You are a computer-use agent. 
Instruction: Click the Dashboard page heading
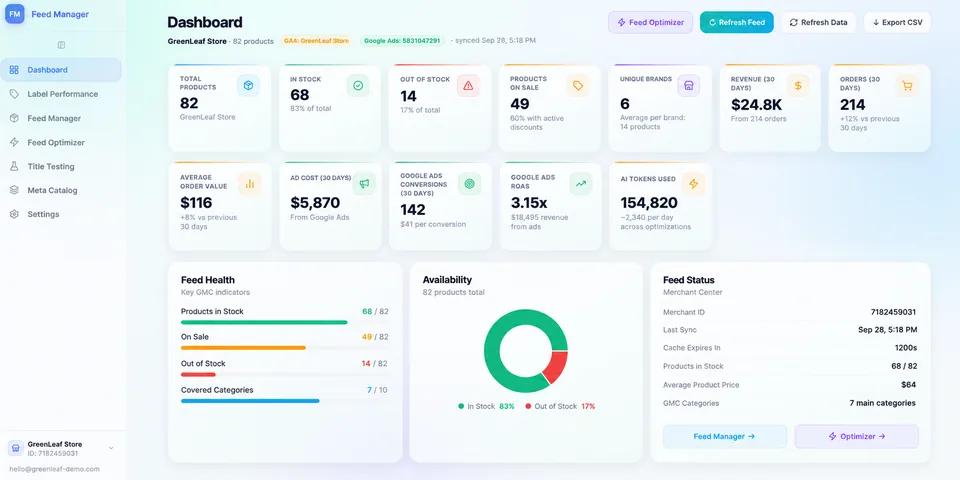205,23
